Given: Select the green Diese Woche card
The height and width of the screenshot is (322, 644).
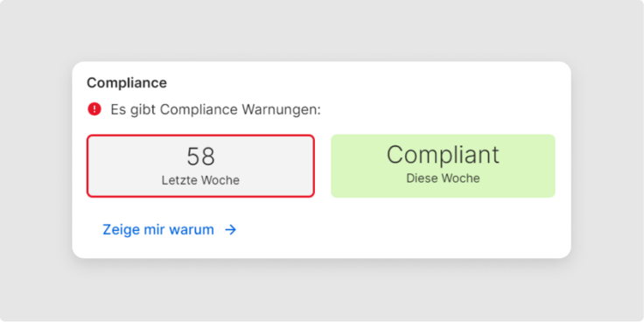Looking at the screenshot, I should point(443,166).
